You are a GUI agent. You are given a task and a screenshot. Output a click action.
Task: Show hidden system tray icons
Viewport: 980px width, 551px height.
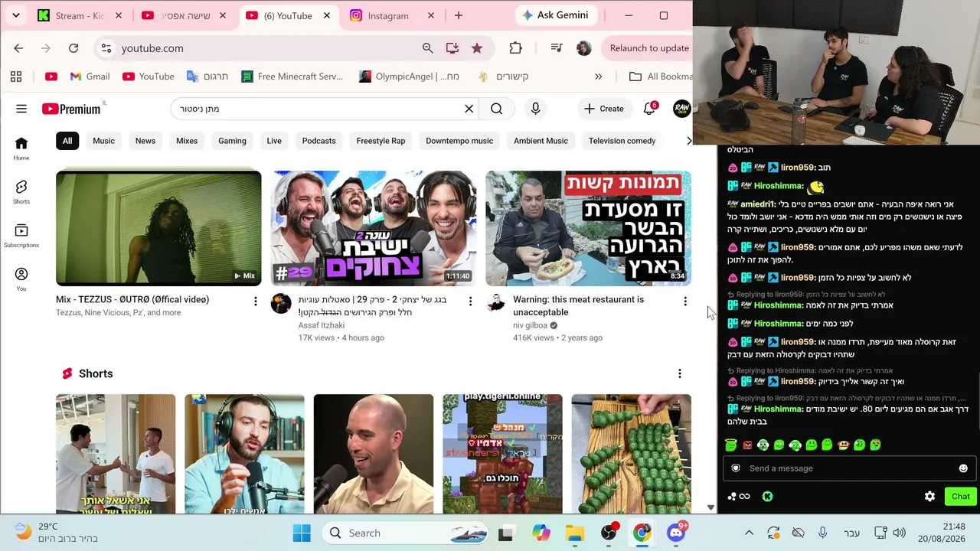[749, 533]
